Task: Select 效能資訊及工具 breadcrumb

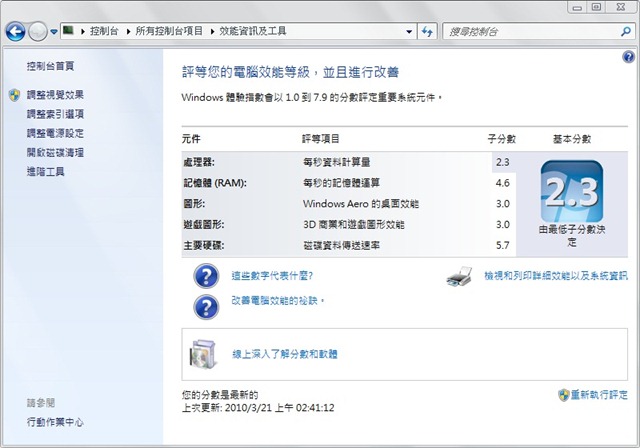Action: pos(253,31)
